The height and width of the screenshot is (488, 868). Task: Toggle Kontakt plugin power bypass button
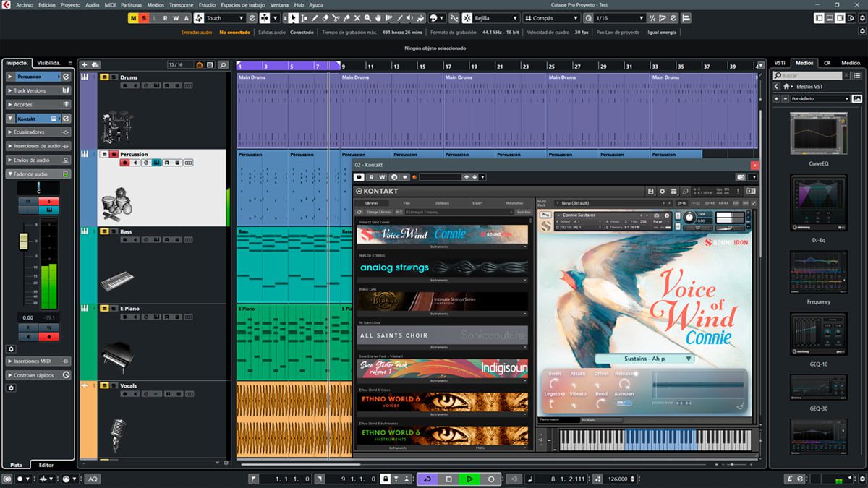[359, 177]
